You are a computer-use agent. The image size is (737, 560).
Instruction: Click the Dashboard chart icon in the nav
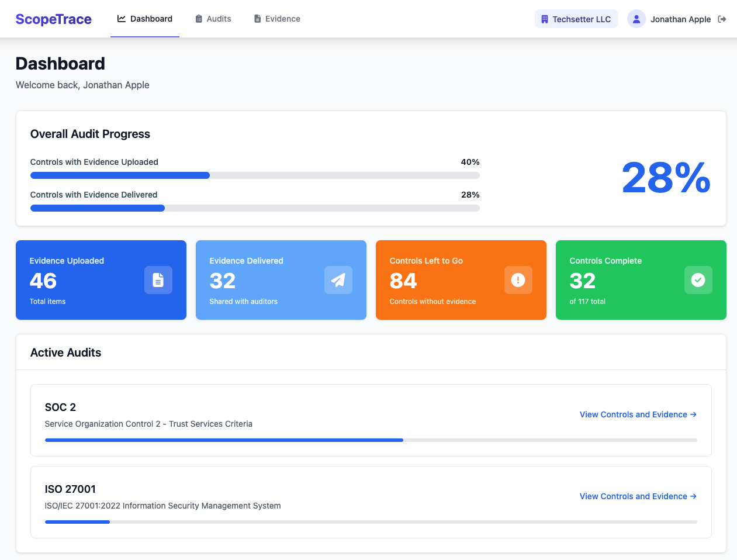pos(120,18)
